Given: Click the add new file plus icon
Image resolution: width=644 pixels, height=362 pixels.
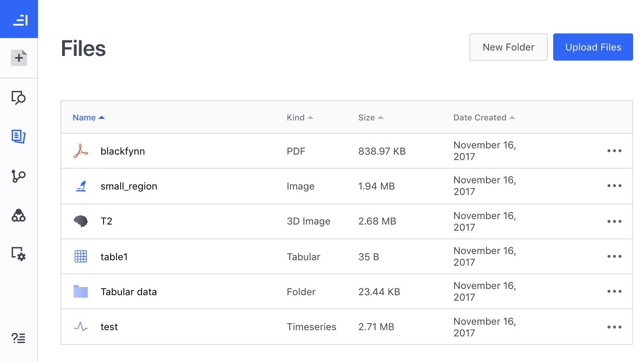Looking at the screenshot, I should click(x=19, y=58).
